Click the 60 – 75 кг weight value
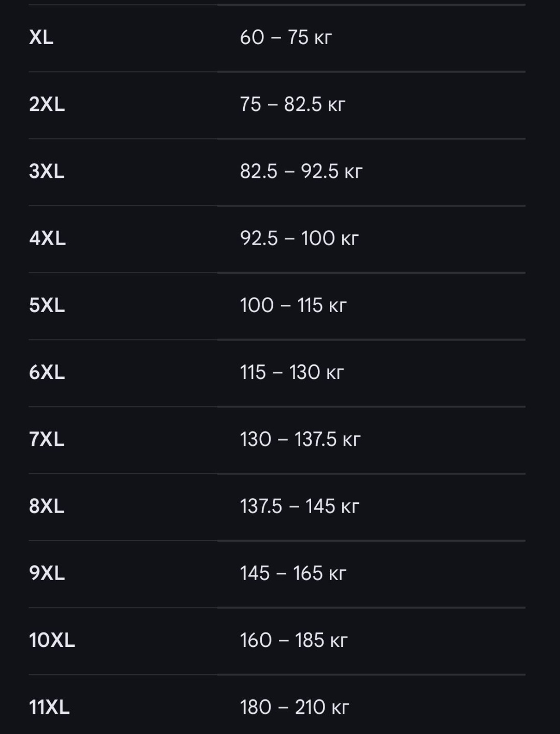 [286, 37]
